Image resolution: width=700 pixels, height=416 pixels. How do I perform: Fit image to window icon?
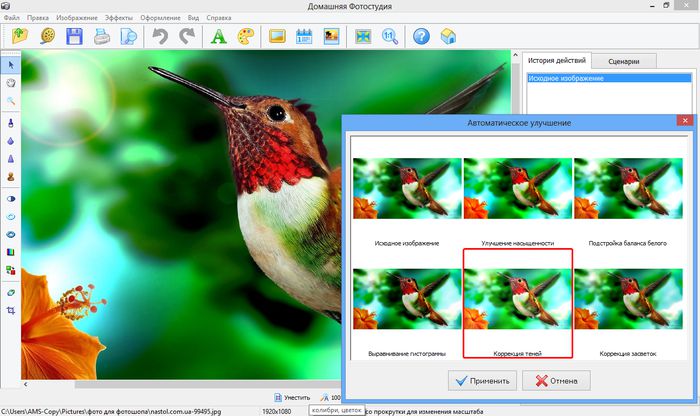click(363, 36)
